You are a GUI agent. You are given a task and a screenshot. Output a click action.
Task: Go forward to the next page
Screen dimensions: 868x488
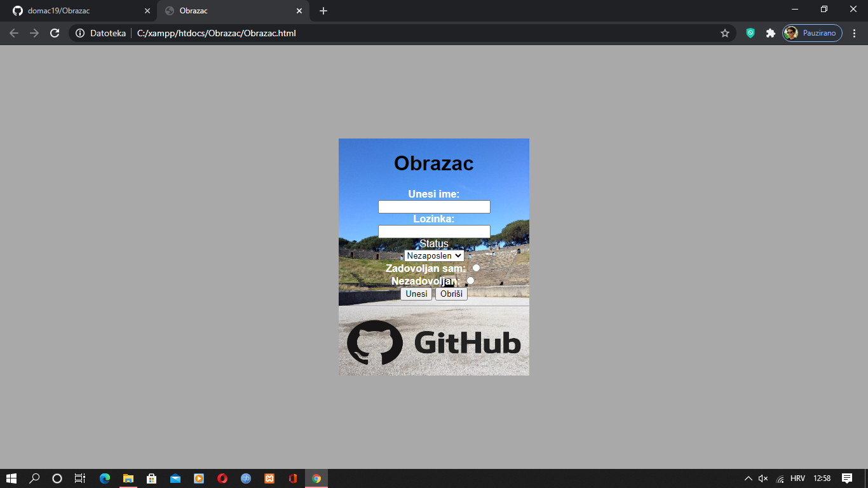(x=34, y=33)
